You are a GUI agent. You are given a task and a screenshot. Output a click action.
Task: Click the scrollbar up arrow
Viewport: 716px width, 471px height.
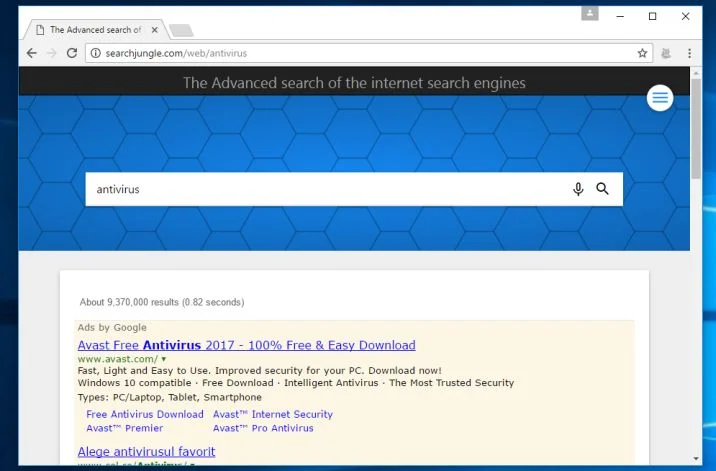[696, 73]
